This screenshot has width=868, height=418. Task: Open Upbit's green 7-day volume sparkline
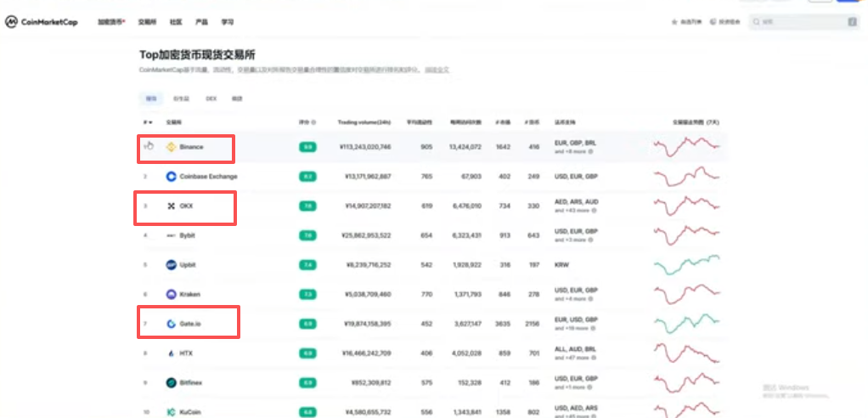tap(687, 264)
